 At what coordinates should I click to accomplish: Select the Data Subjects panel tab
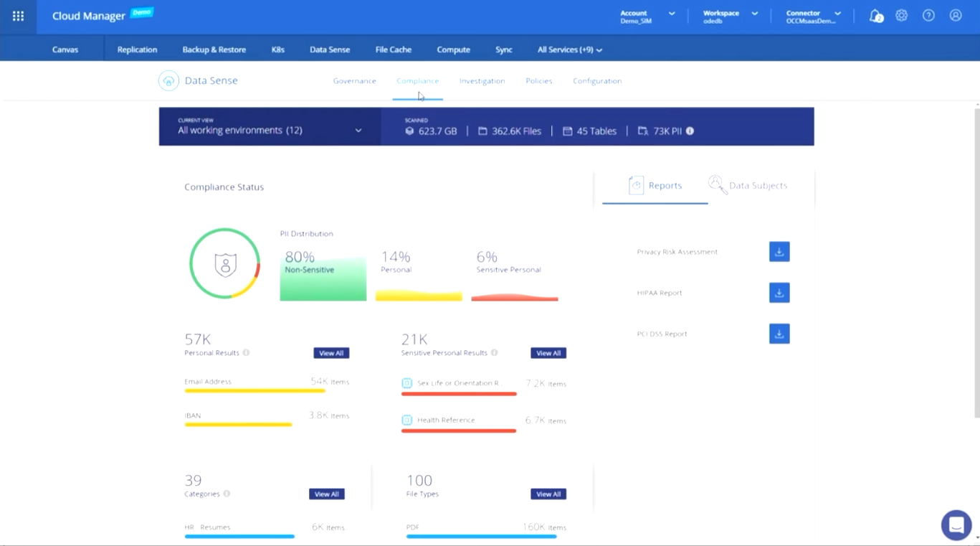click(748, 185)
